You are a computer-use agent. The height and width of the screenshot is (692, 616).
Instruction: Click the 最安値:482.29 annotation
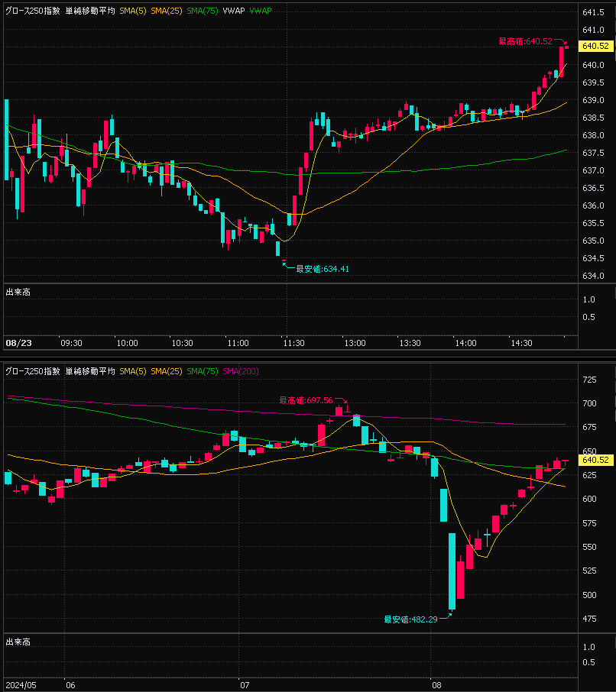pyautogui.click(x=410, y=619)
